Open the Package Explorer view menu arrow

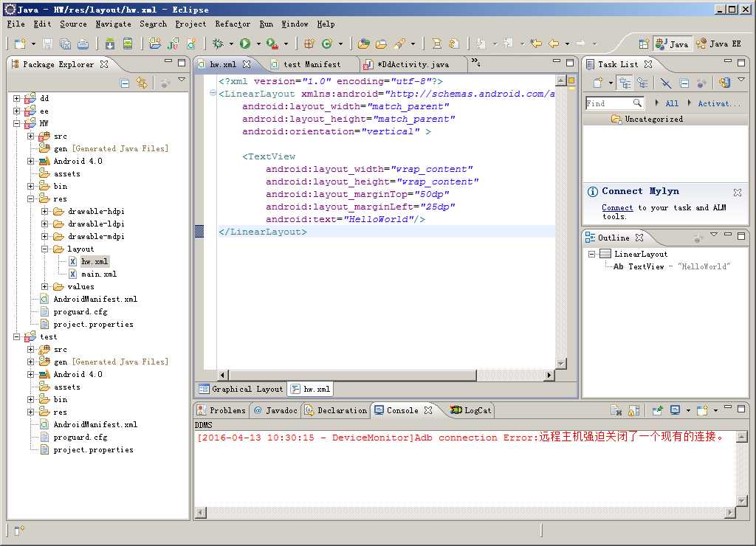(182, 80)
